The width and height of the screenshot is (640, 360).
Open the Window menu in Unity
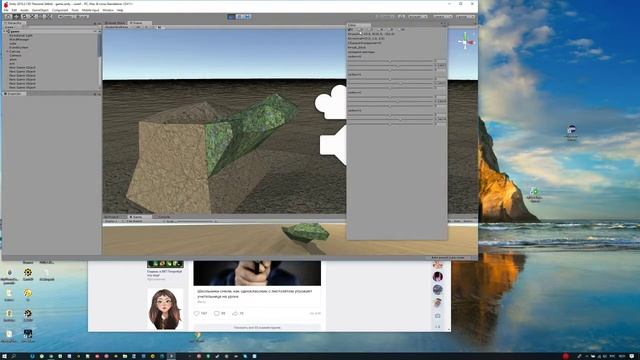(108, 10)
